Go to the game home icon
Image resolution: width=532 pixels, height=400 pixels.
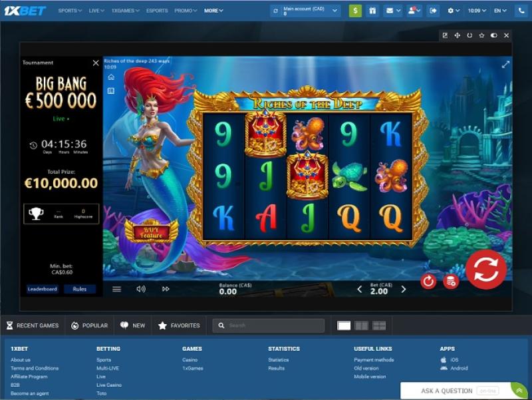[x=111, y=77]
